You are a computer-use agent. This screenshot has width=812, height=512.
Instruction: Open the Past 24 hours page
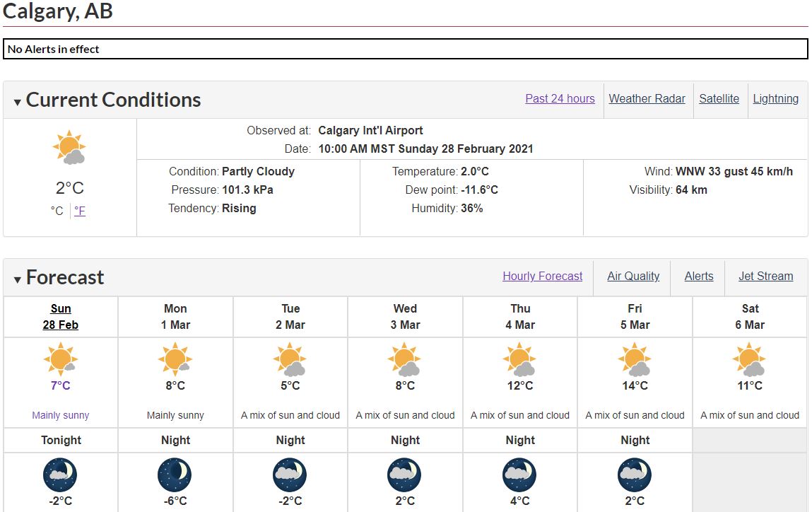click(560, 99)
